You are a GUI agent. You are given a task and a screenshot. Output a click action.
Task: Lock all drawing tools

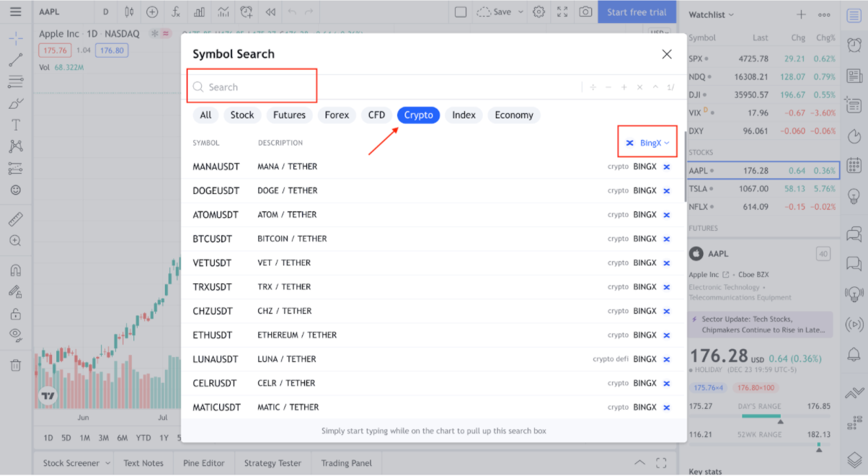pos(15,314)
